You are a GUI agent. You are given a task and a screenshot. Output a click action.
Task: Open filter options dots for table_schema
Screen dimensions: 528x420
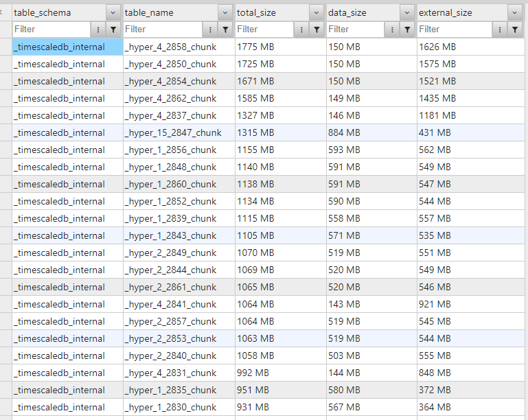(98, 30)
